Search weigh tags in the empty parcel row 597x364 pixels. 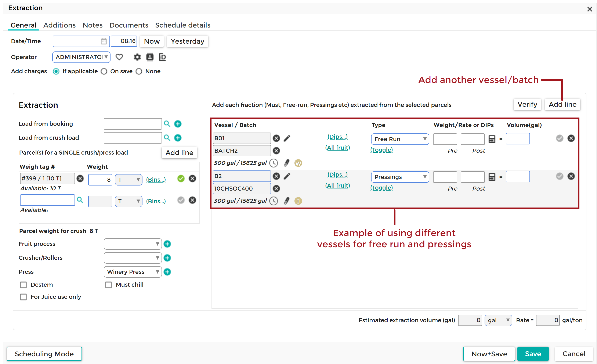80,200
